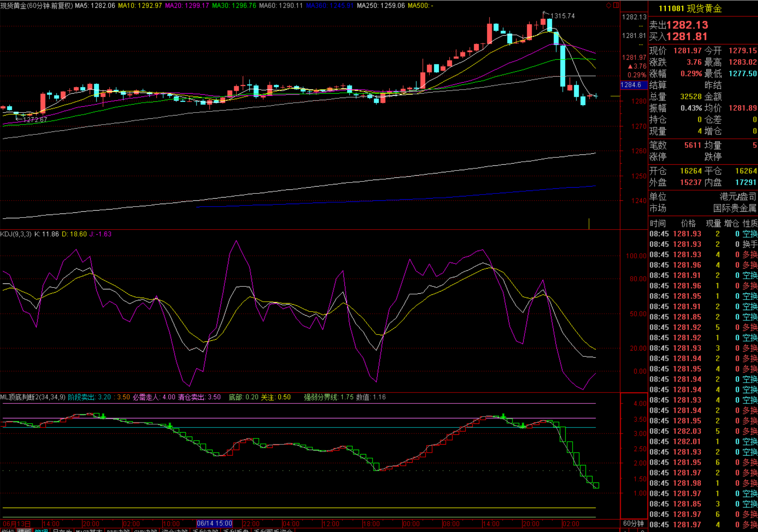Click the 市场 国际贵金属 row

click(703, 208)
